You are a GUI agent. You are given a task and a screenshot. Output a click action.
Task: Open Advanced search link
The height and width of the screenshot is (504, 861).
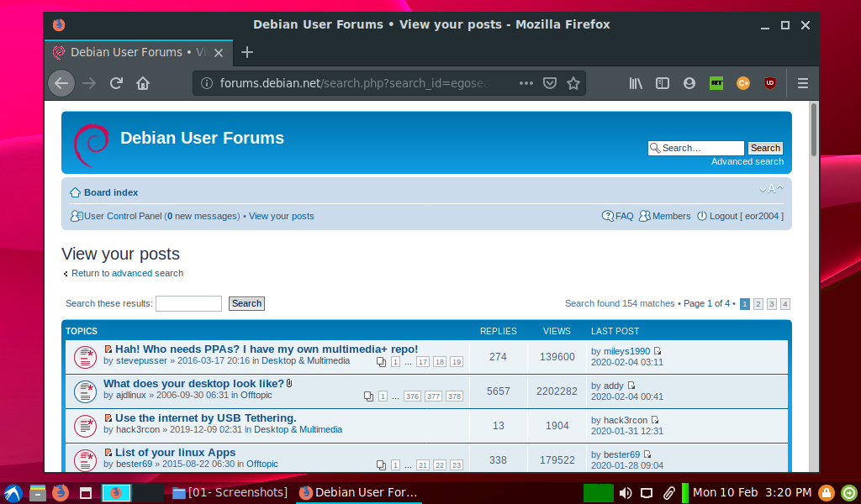coord(747,162)
